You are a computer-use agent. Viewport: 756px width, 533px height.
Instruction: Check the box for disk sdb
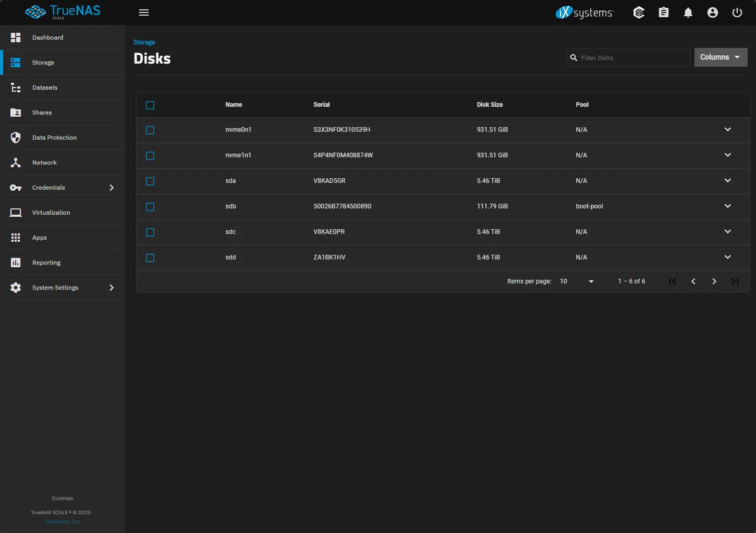[150, 207]
